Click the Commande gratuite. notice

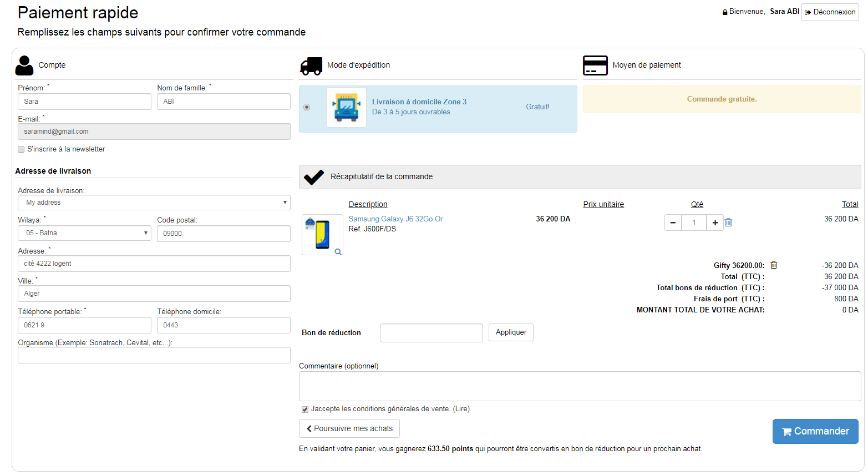722,99
